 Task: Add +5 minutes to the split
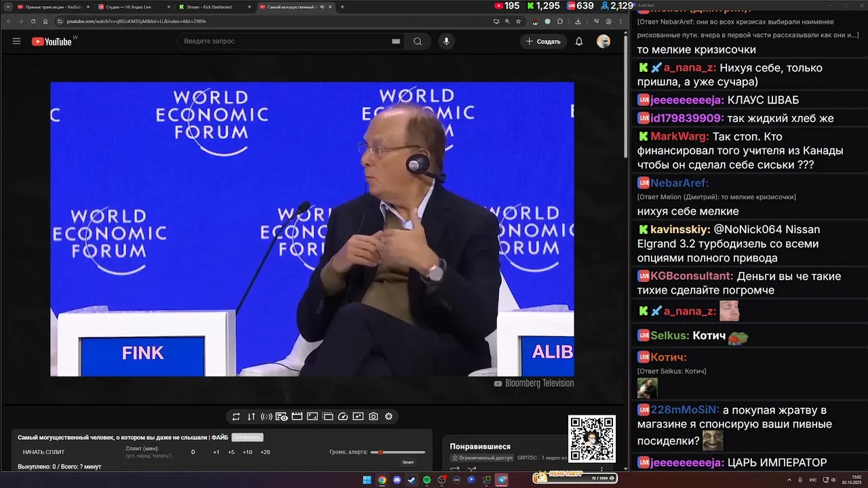coord(231,452)
